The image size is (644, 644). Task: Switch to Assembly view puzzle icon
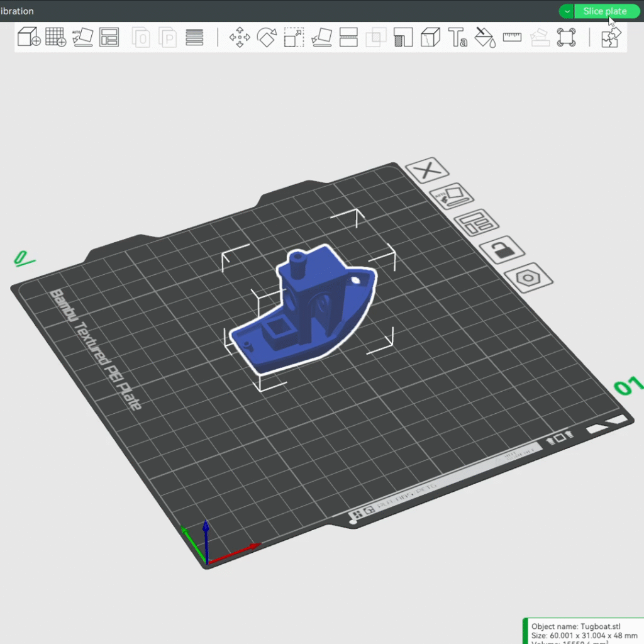tap(611, 37)
